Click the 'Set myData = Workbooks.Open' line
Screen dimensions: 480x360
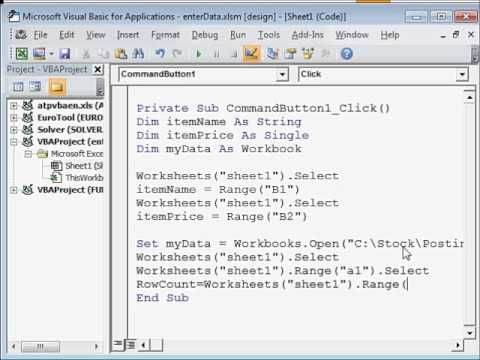[300, 244]
